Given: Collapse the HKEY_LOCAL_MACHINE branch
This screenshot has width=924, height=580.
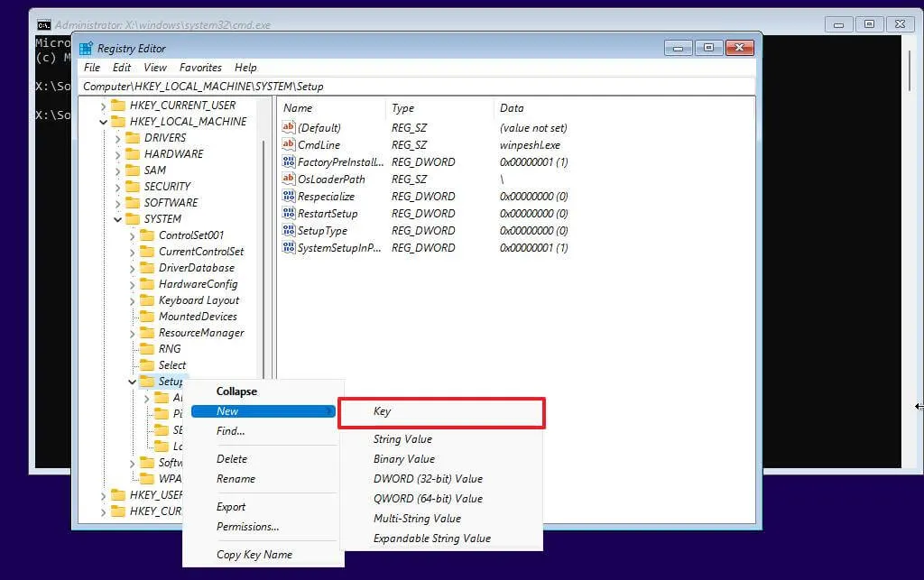Looking at the screenshot, I should point(102,121).
